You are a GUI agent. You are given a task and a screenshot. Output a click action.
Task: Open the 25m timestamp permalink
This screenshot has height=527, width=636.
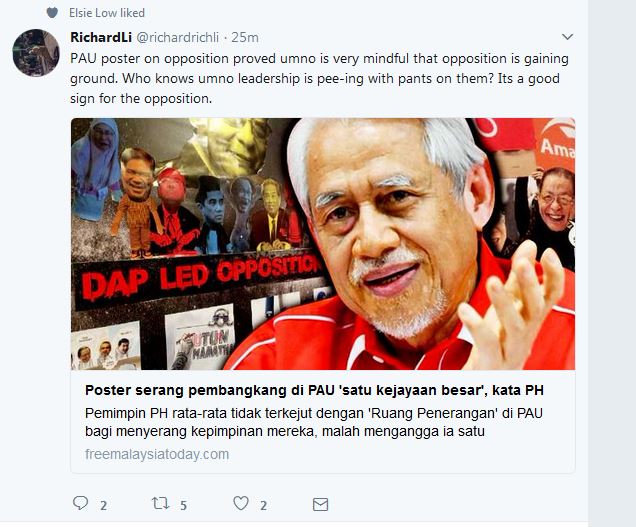click(245, 37)
